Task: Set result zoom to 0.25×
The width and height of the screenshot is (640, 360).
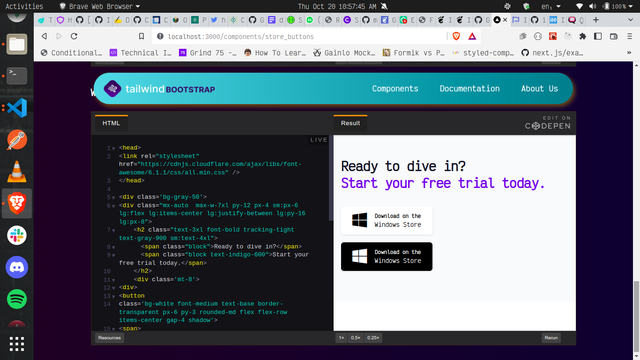Action: [x=373, y=338]
